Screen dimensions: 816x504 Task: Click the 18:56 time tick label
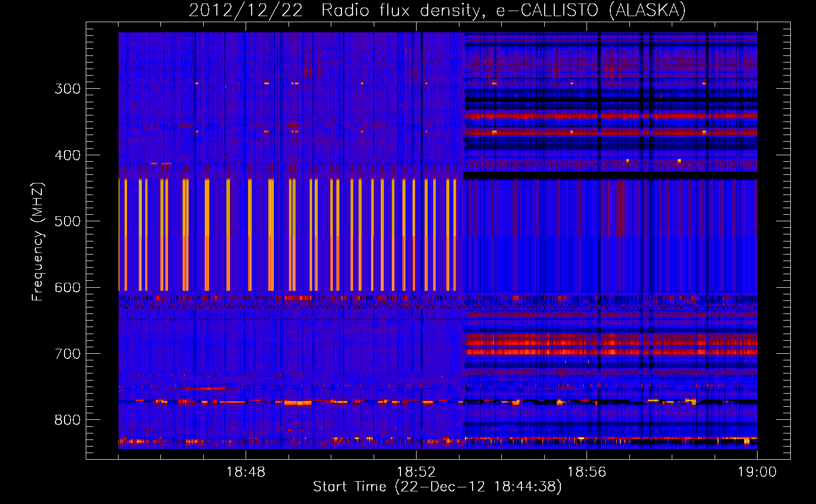pos(587,472)
